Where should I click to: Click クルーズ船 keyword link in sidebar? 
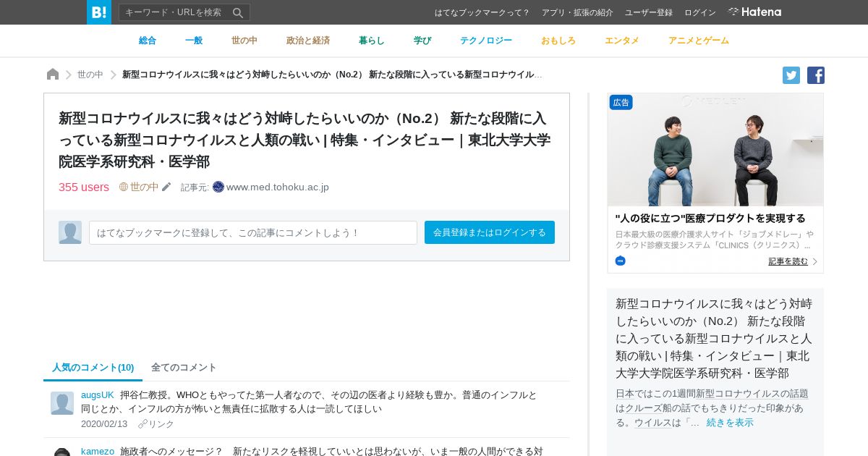648,408
